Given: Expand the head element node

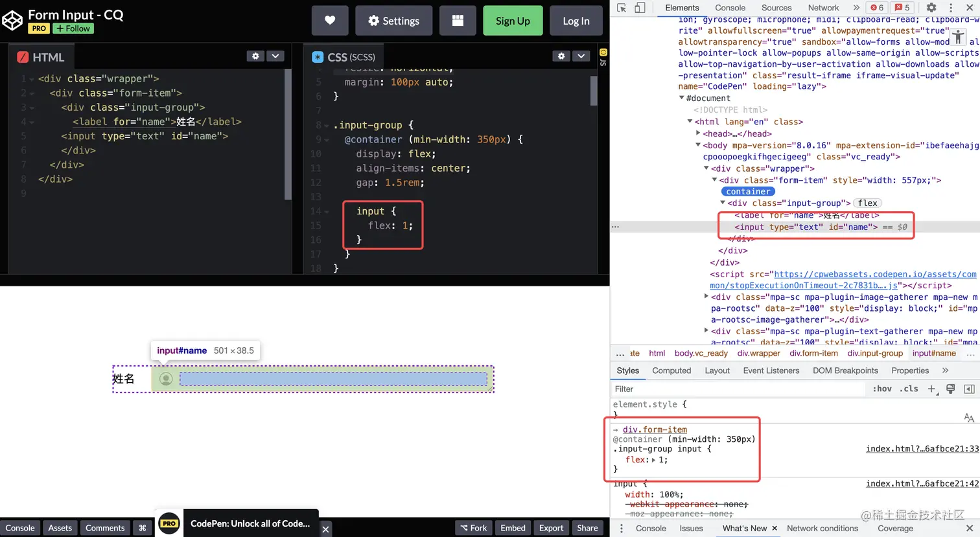Looking at the screenshot, I should click(x=698, y=134).
